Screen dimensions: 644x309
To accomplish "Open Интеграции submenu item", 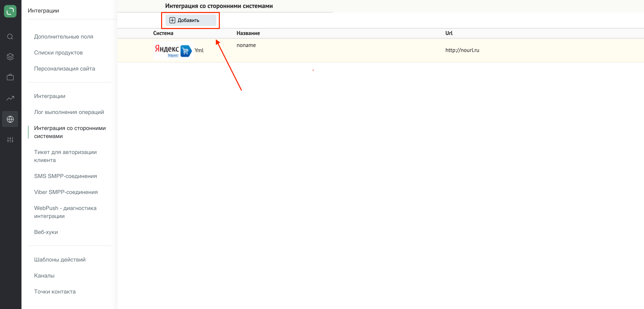I will [x=50, y=96].
